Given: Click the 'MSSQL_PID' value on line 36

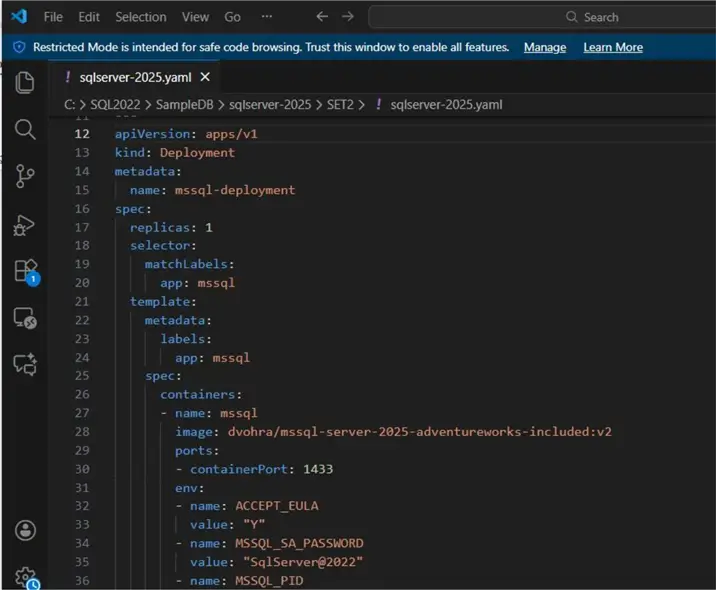Looking at the screenshot, I should pyautogui.click(x=269, y=581).
